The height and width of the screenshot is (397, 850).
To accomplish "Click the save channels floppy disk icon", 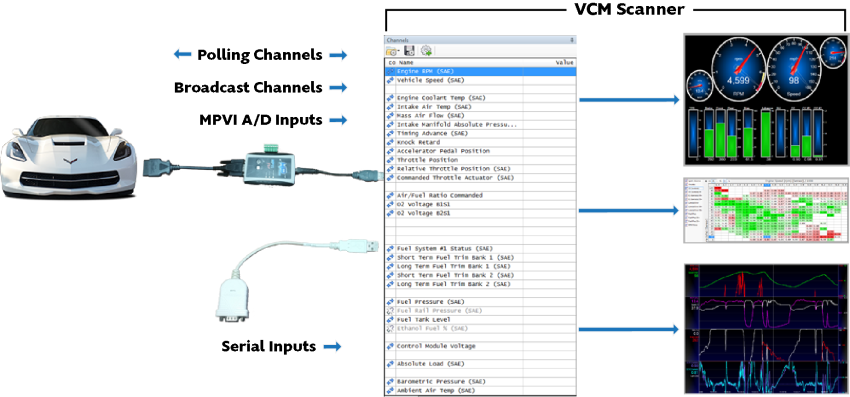I will pyautogui.click(x=410, y=51).
